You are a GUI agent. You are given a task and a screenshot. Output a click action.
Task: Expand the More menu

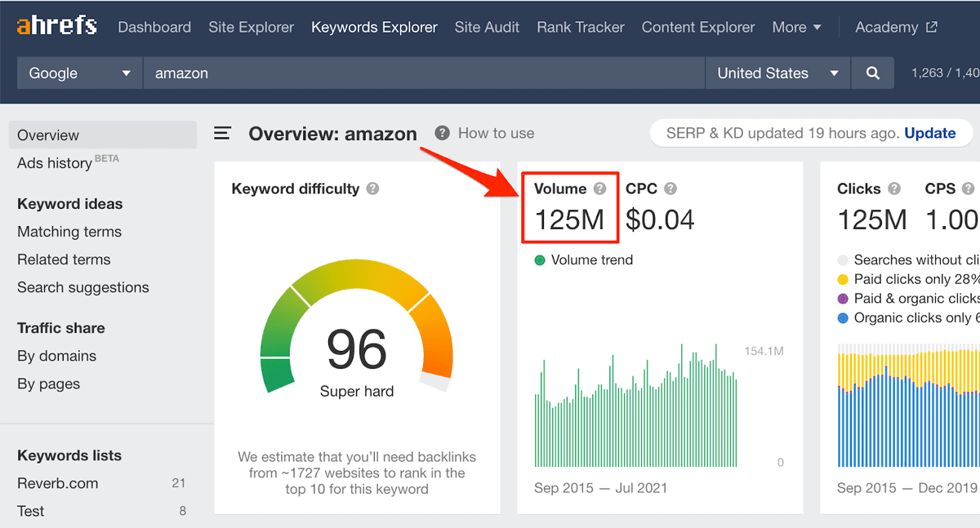click(x=796, y=27)
